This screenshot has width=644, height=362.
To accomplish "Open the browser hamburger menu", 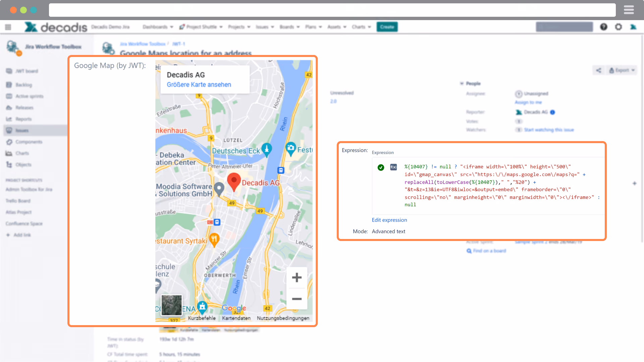I will pyautogui.click(x=629, y=10).
